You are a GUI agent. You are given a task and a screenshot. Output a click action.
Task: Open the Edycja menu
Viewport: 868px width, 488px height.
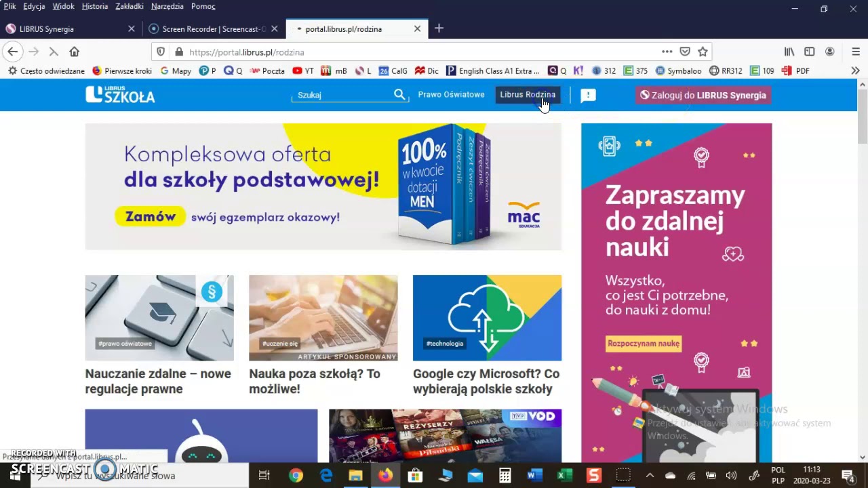[34, 6]
